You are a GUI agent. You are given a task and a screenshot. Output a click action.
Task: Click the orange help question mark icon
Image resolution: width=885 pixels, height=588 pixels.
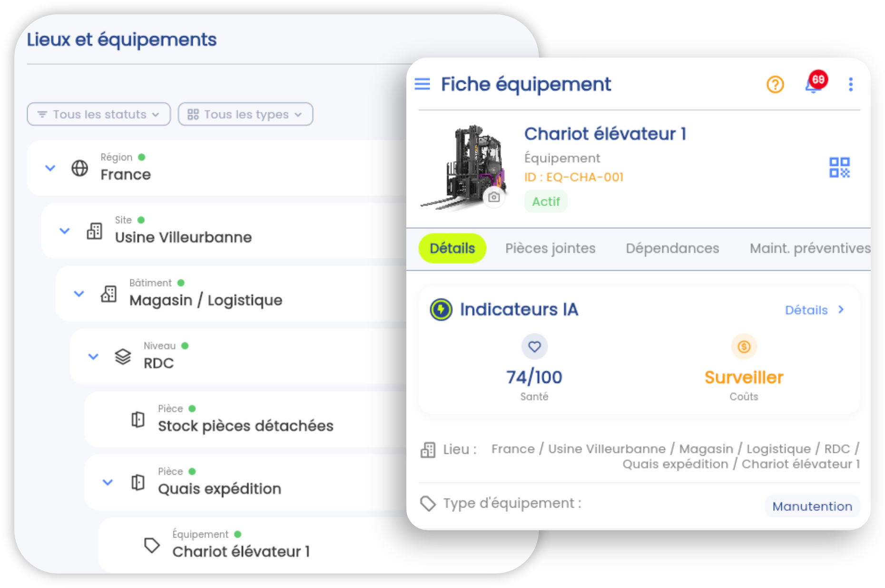(x=775, y=85)
